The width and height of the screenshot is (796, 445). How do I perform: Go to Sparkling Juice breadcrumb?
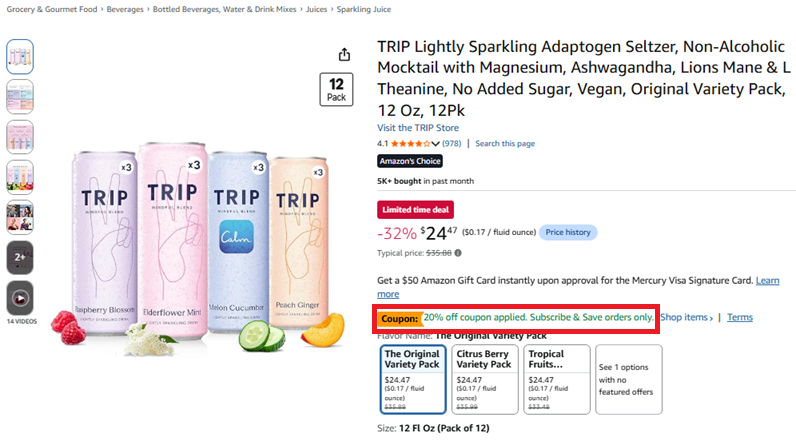pyautogui.click(x=363, y=9)
